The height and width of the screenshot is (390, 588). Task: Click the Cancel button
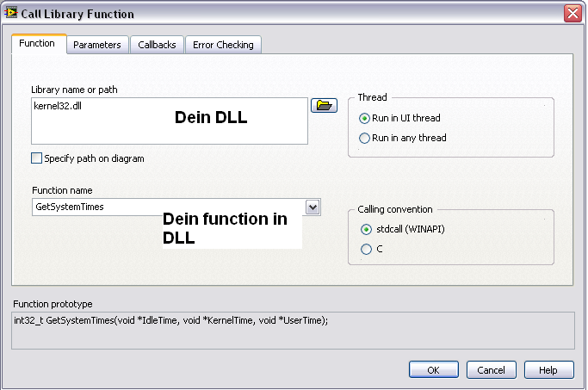[491, 369]
